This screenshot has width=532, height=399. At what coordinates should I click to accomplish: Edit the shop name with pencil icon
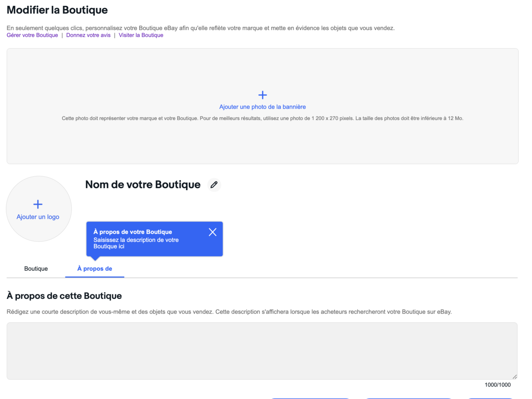pyautogui.click(x=214, y=185)
